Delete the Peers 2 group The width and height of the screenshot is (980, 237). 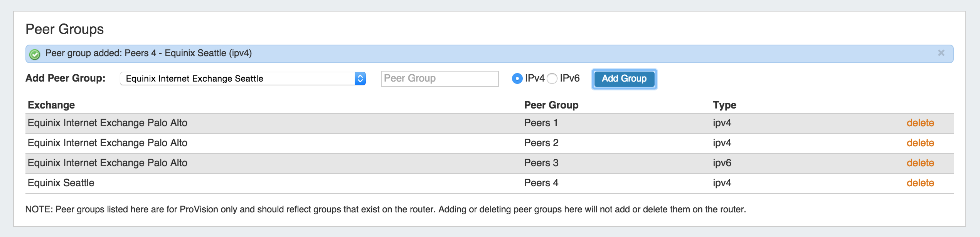point(920,143)
